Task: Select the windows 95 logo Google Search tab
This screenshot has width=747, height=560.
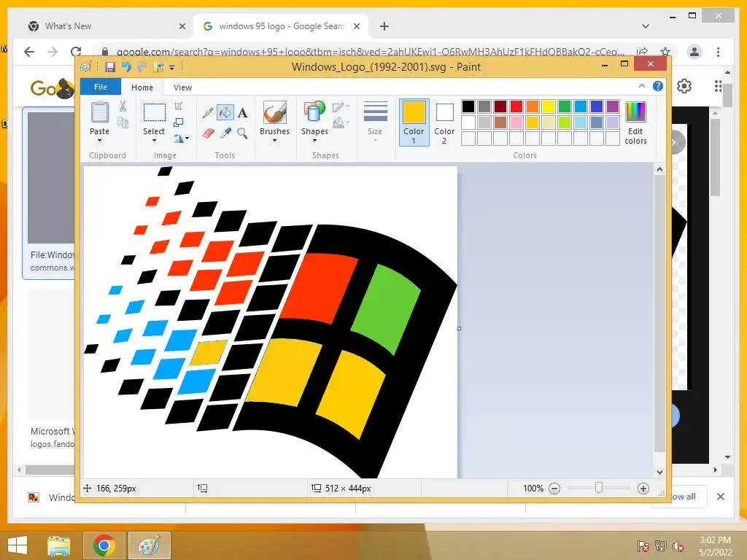Action: point(281,26)
